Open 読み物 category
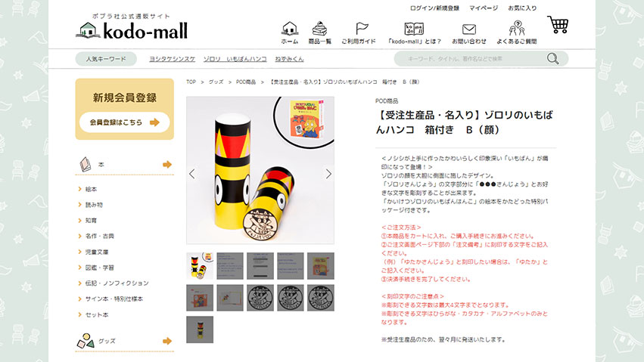This screenshot has width=644, height=362. coord(94,205)
